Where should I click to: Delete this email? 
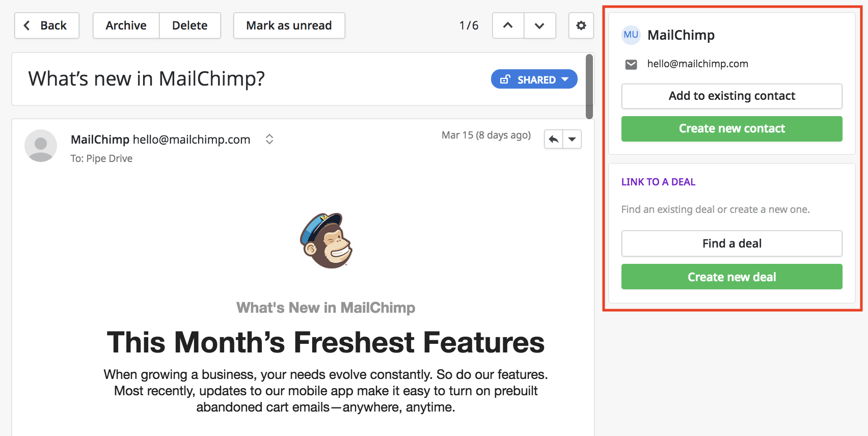190,25
